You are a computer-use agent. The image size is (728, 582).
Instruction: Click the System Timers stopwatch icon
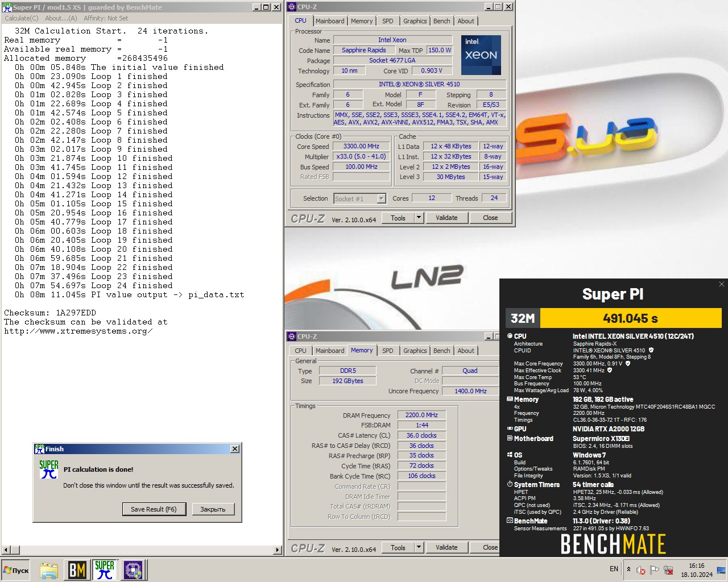(510, 484)
